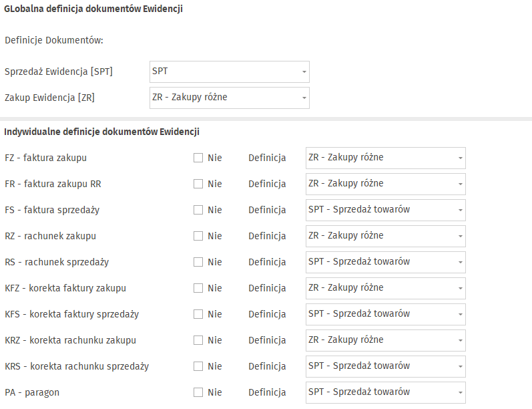Open the KFZ korekta faktury zakupu definition dropdown
Image resolution: width=532 pixels, height=409 pixels.
pyautogui.click(x=385, y=288)
